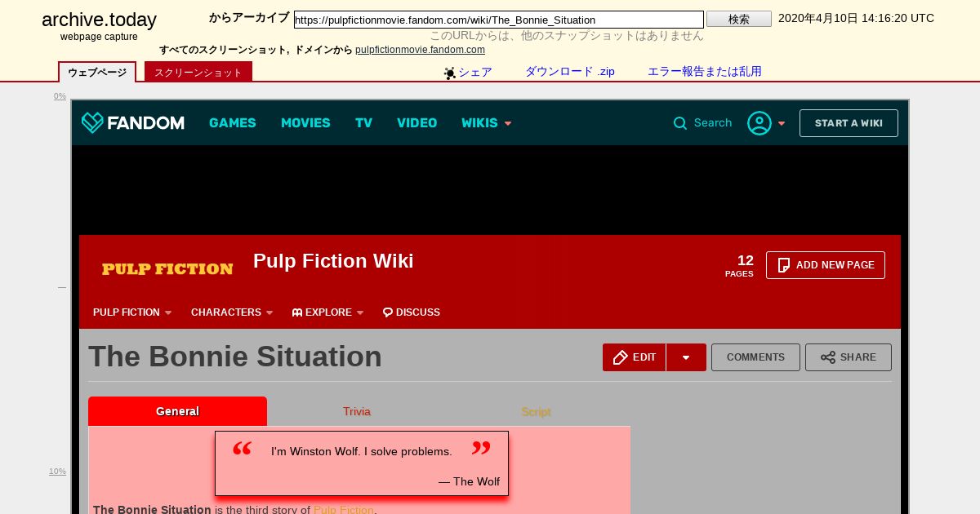
Task: Click the 10% page position marker
Action: (57, 472)
